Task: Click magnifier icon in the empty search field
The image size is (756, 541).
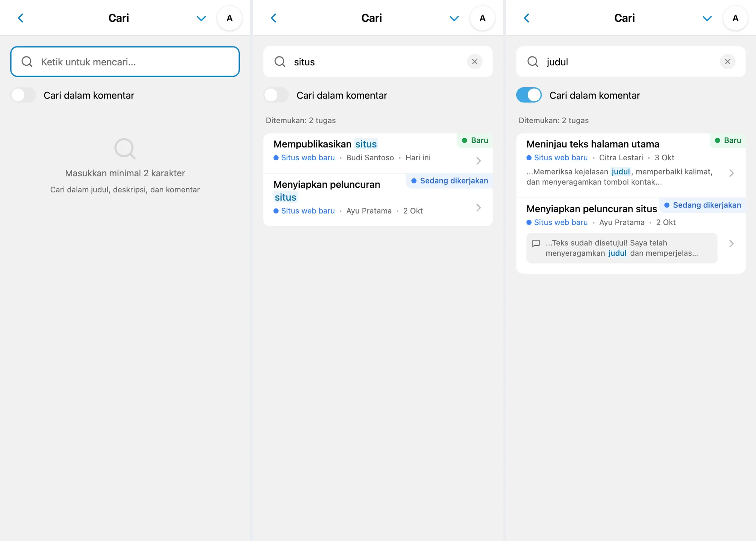Action: (27, 62)
